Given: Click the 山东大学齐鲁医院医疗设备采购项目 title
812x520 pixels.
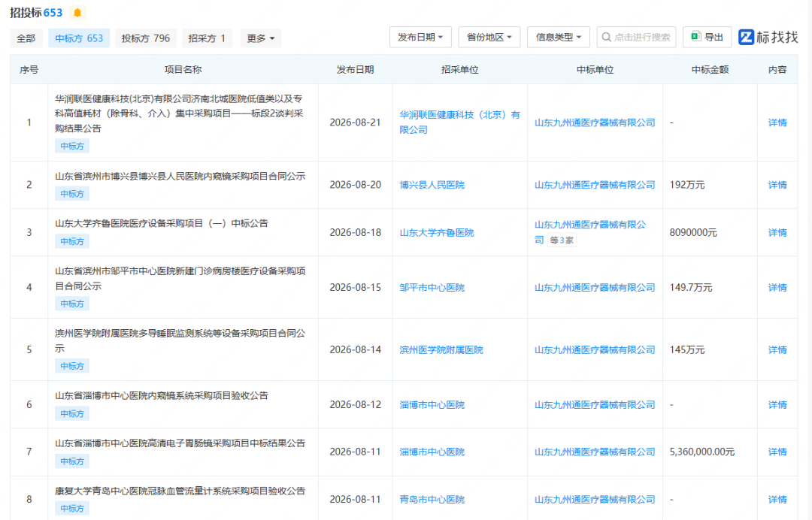Looking at the screenshot, I should (162, 223).
